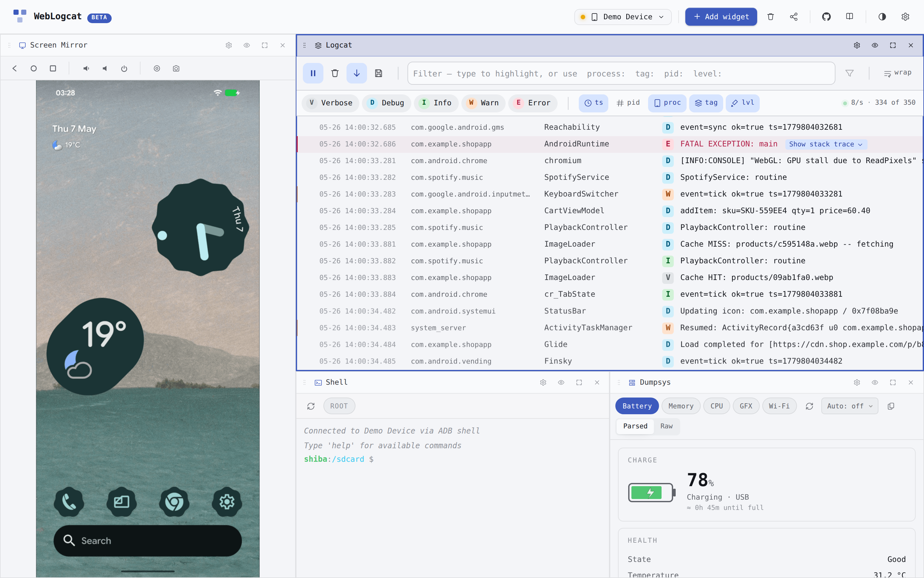
Task: Toggle the tag column
Action: (x=706, y=103)
